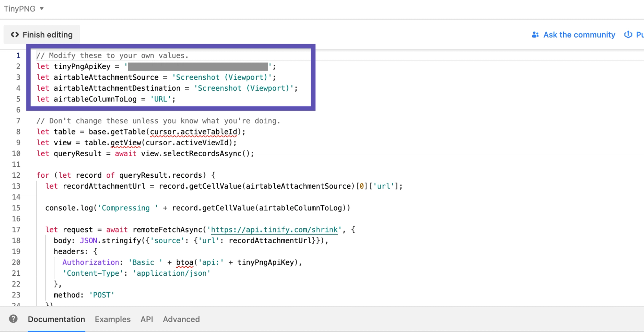The height and width of the screenshot is (332, 644).
Task: Click 'Authorization' on line 20
Action: tap(91, 263)
